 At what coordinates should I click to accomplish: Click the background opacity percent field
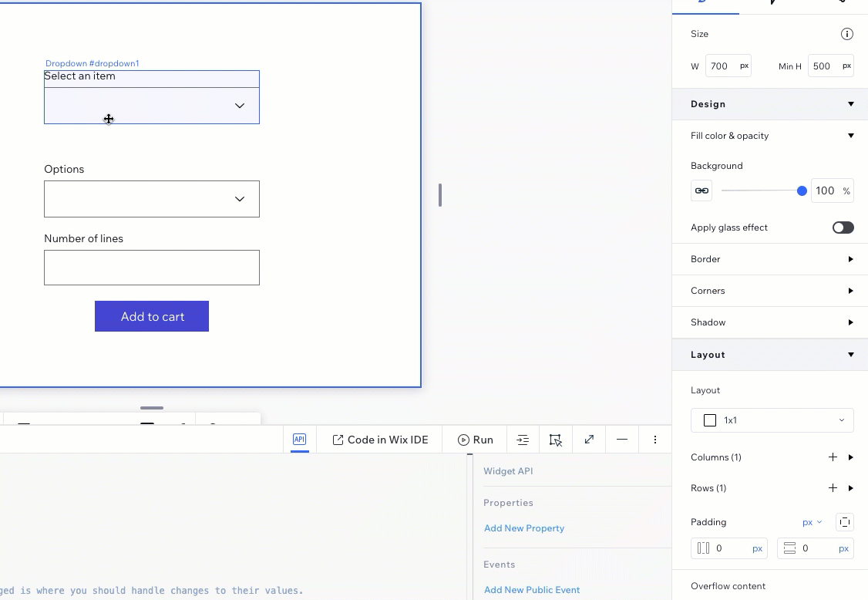pyautogui.click(x=832, y=190)
